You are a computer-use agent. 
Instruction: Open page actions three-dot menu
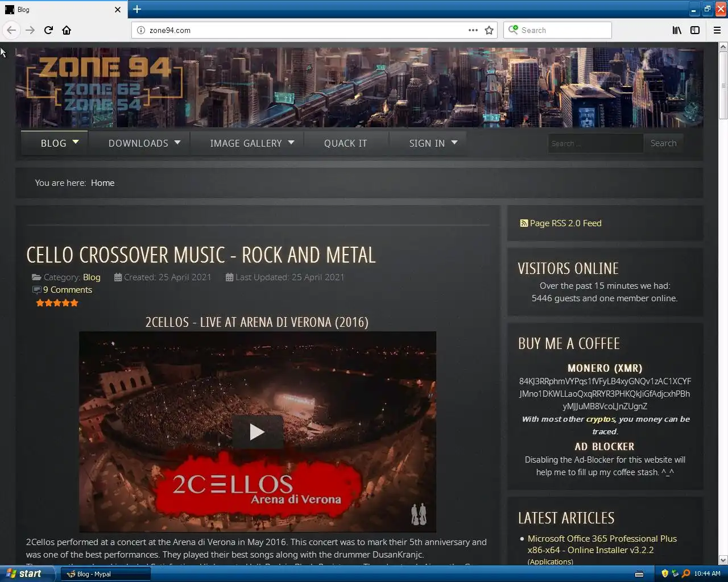473,30
